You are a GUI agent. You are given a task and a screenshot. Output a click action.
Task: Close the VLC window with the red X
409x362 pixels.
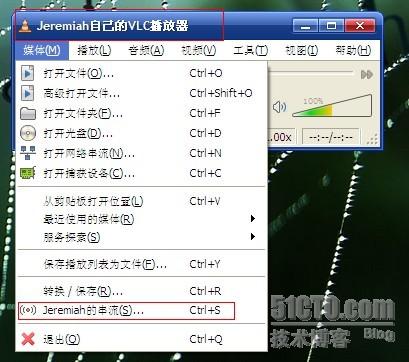click(360, 26)
